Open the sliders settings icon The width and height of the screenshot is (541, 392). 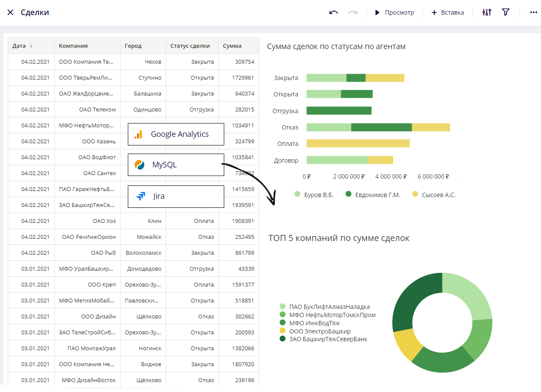click(487, 12)
